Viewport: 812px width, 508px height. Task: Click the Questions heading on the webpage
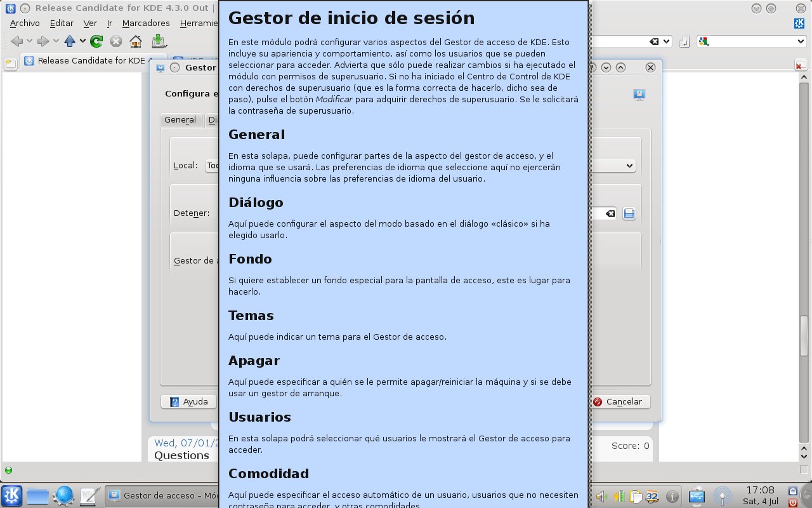click(181, 455)
